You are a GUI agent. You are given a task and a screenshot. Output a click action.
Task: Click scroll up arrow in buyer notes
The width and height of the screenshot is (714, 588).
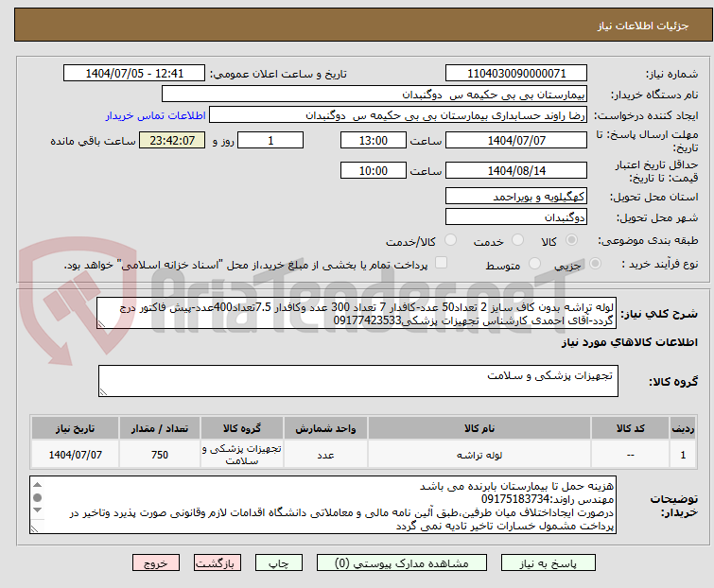pyautogui.click(x=37, y=485)
